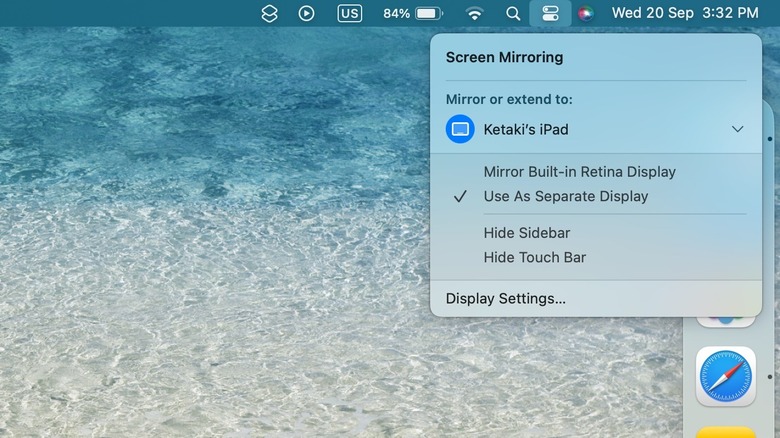Click the Dock icon partially hidden above Safari
Viewport: 780px width, 438px height.
725,322
